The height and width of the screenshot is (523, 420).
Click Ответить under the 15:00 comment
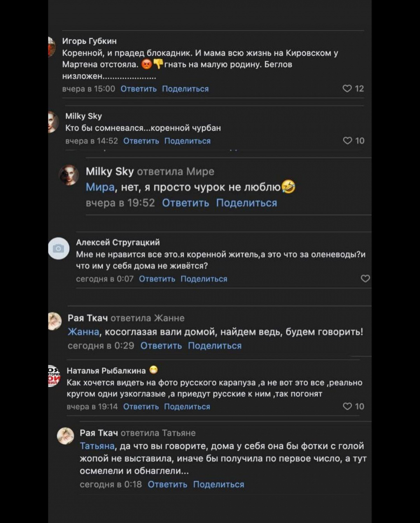(139, 89)
